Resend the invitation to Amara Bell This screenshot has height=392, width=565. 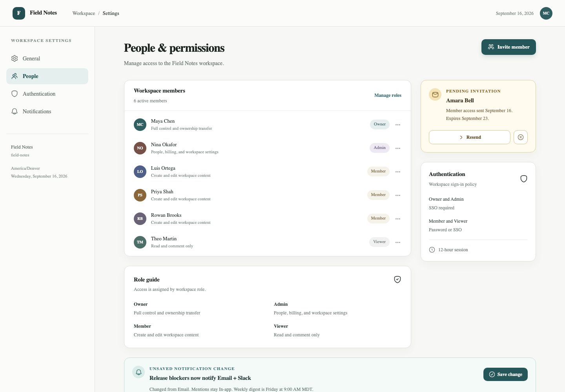coord(470,137)
